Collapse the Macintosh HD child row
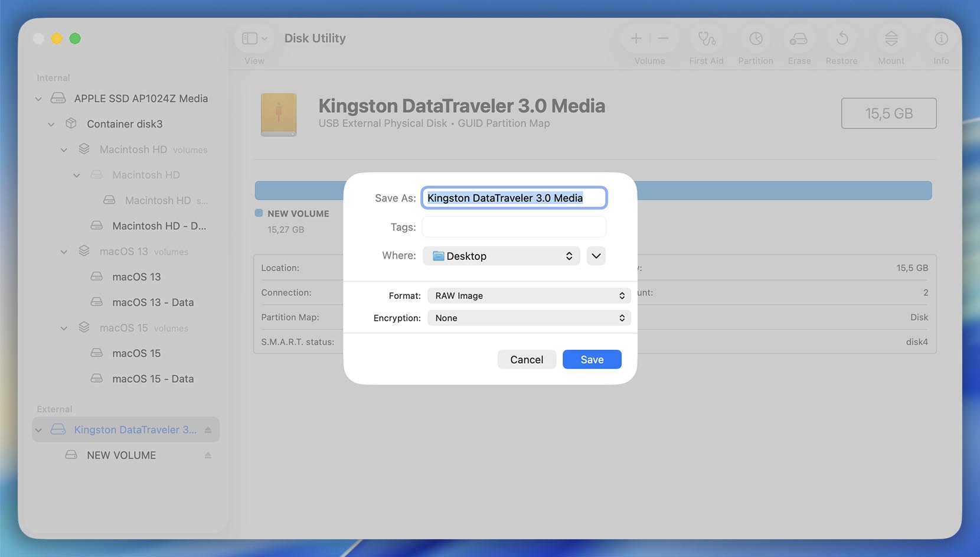Viewport: 980px width, 557px height. [x=77, y=175]
